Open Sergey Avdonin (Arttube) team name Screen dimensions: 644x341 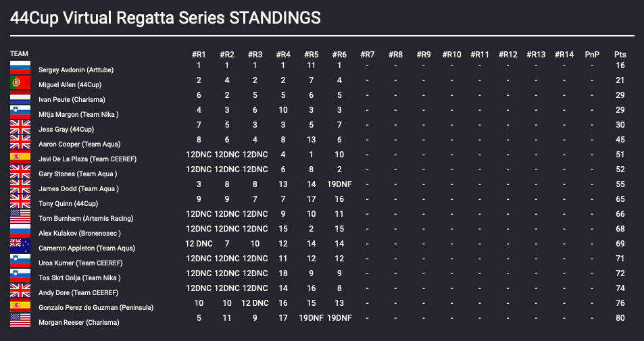point(76,70)
